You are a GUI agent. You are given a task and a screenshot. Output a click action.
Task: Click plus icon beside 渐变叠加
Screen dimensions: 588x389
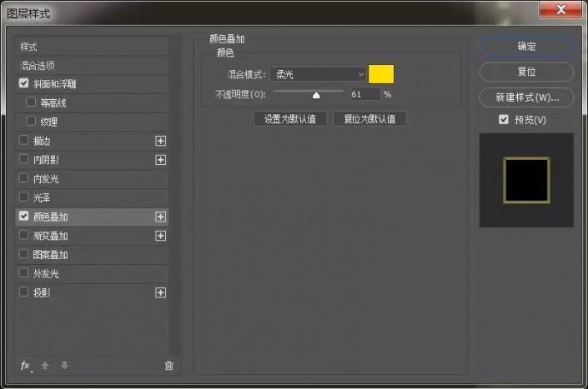pyautogui.click(x=160, y=236)
